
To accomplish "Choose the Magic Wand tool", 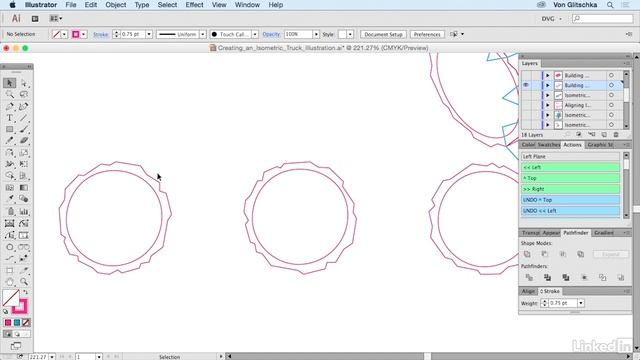I will pyautogui.click(x=9, y=94).
